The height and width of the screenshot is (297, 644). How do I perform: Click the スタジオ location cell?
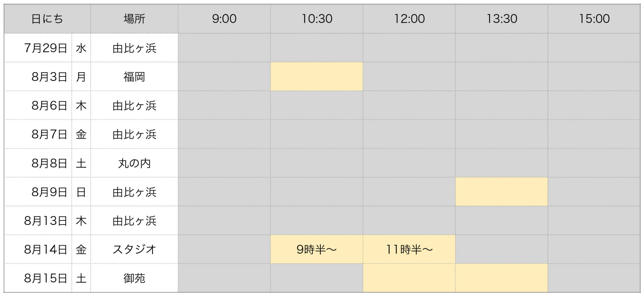(134, 250)
